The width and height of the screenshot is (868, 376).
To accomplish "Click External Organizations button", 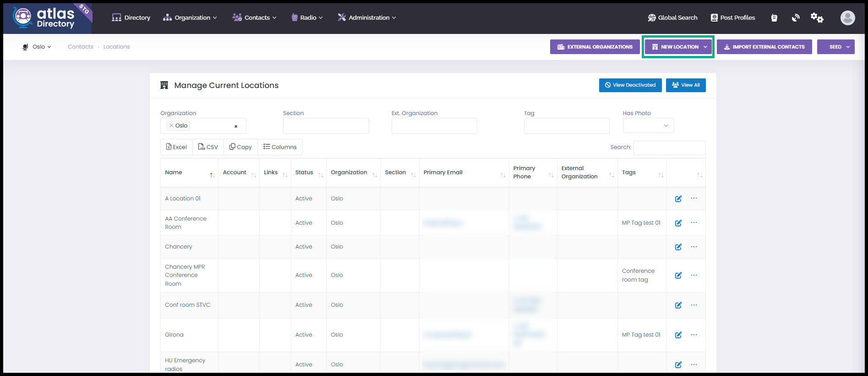I will pyautogui.click(x=595, y=47).
